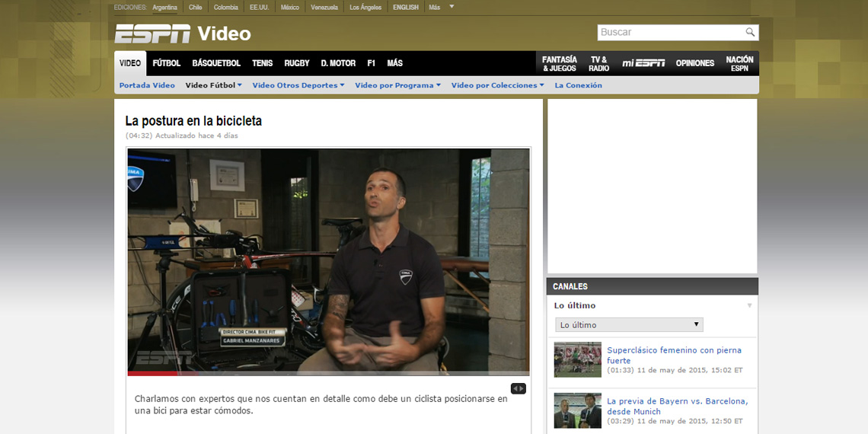The height and width of the screenshot is (434, 868).
Task: Open the Fantasía & Juegos menu
Action: pos(560,63)
